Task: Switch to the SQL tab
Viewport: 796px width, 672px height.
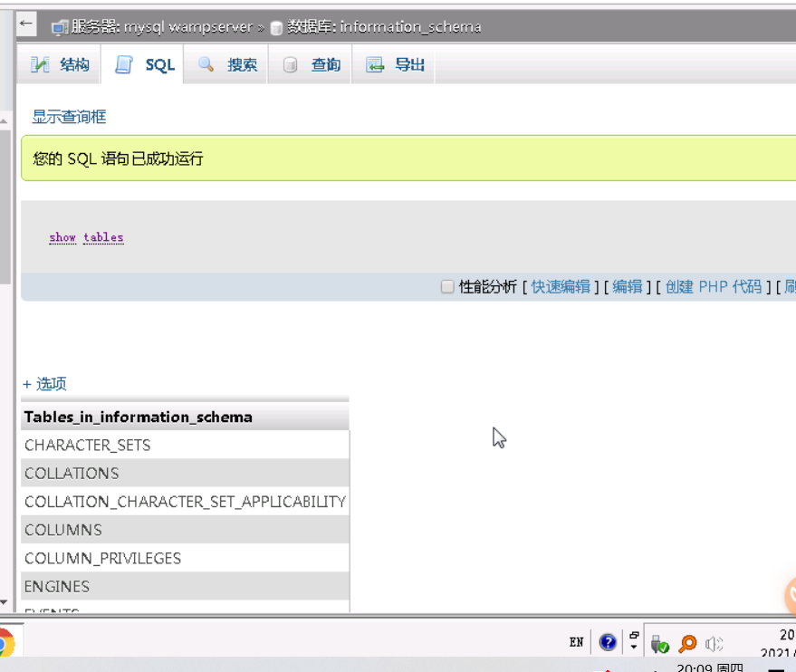Action: pos(143,64)
